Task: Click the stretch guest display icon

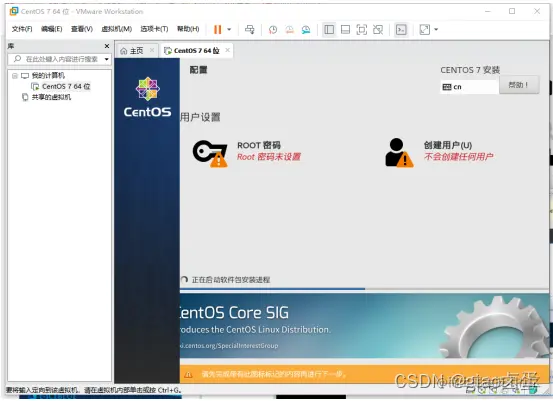Action: 425,30
